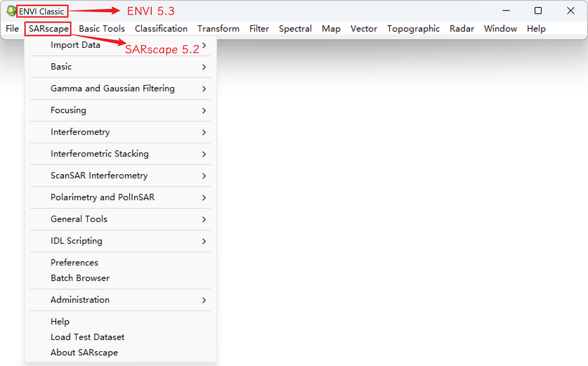The width and height of the screenshot is (588, 366).
Task: Expand ScanSAR Interferometry arrow
Action: (204, 176)
